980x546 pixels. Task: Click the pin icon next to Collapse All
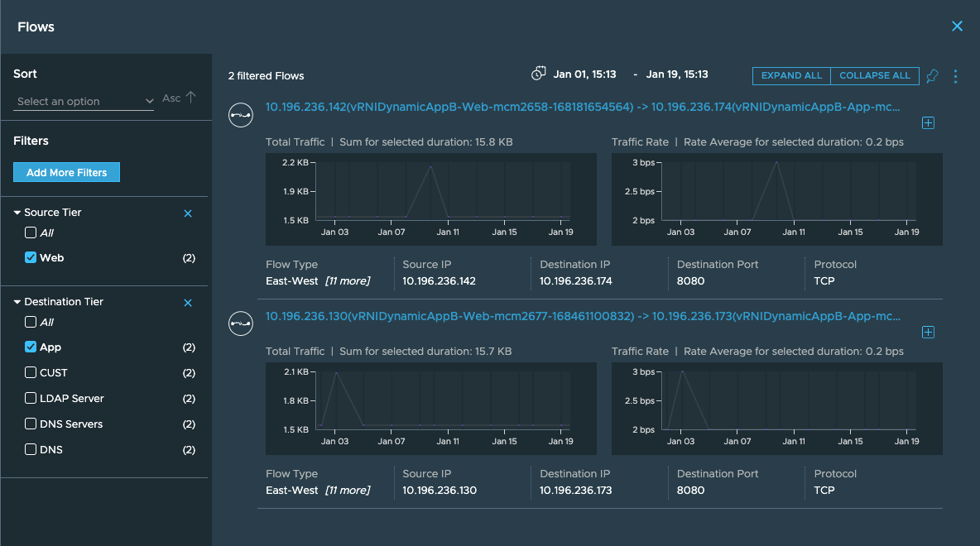pos(932,76)
